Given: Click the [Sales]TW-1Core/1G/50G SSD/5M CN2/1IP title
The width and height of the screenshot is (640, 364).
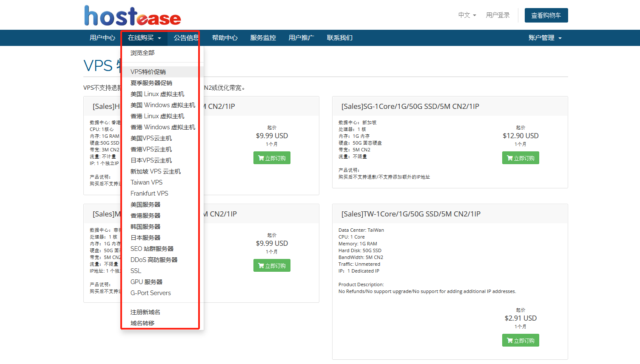Looking at the screenshot, I should (411, 214).
